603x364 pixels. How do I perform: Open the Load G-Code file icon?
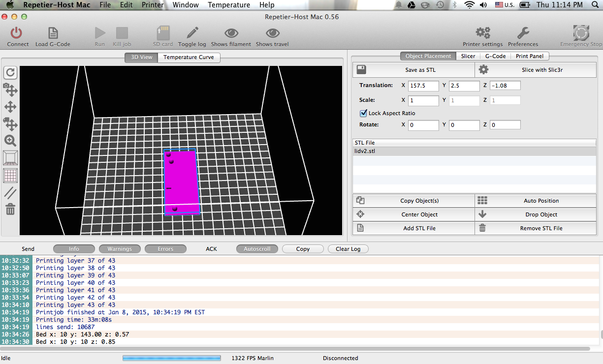[53, 33]
